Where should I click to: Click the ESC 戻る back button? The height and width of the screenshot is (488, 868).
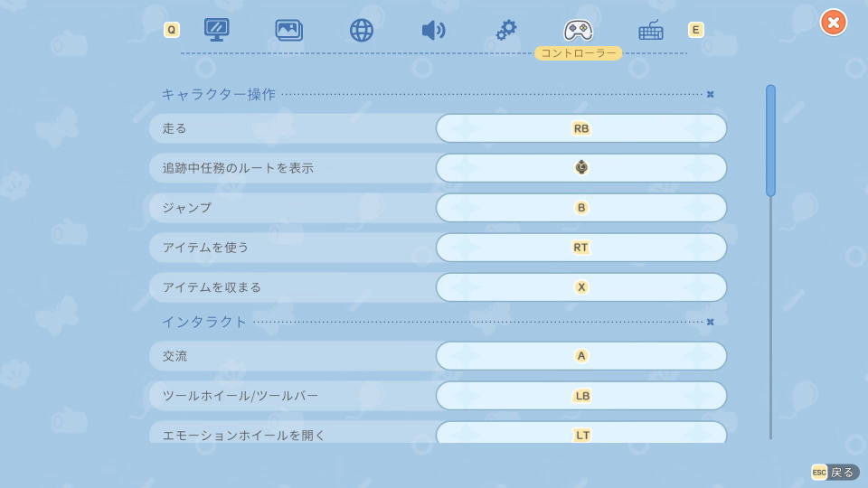pos(835,472)
